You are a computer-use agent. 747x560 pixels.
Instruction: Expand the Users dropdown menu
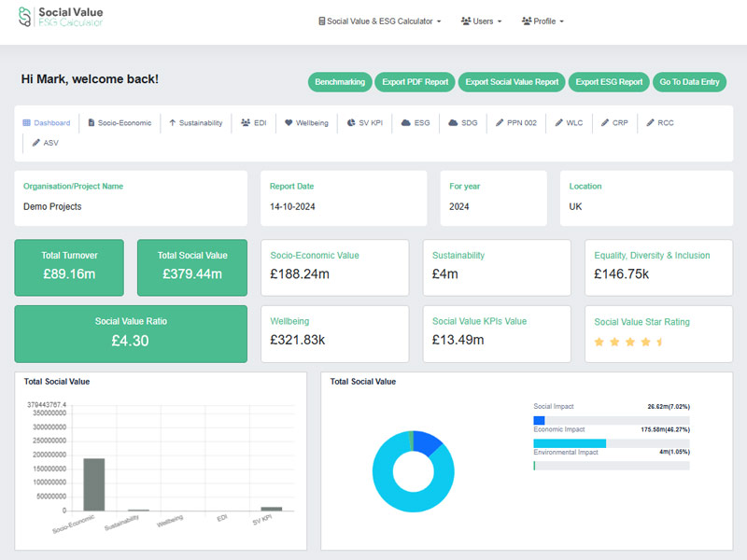pos(481,21)
